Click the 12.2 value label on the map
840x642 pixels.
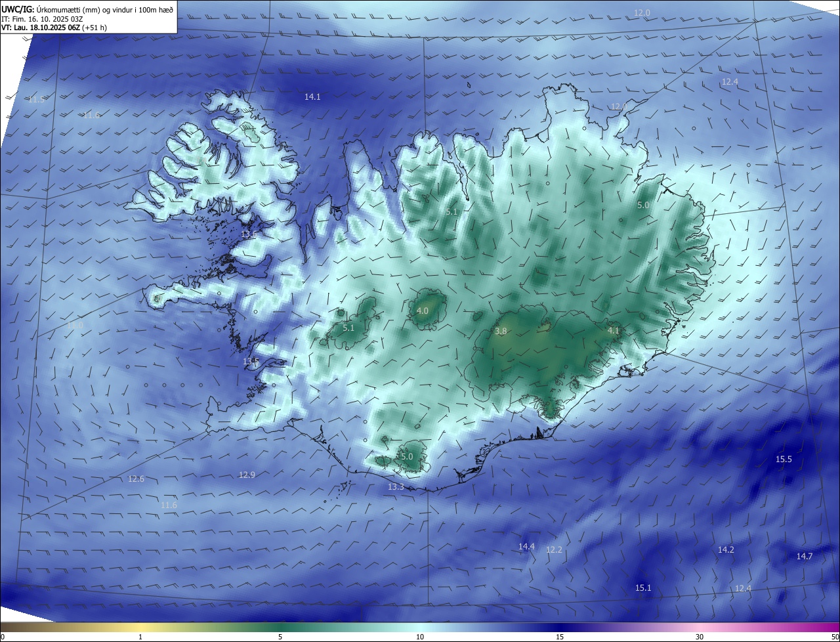point(554,549)
